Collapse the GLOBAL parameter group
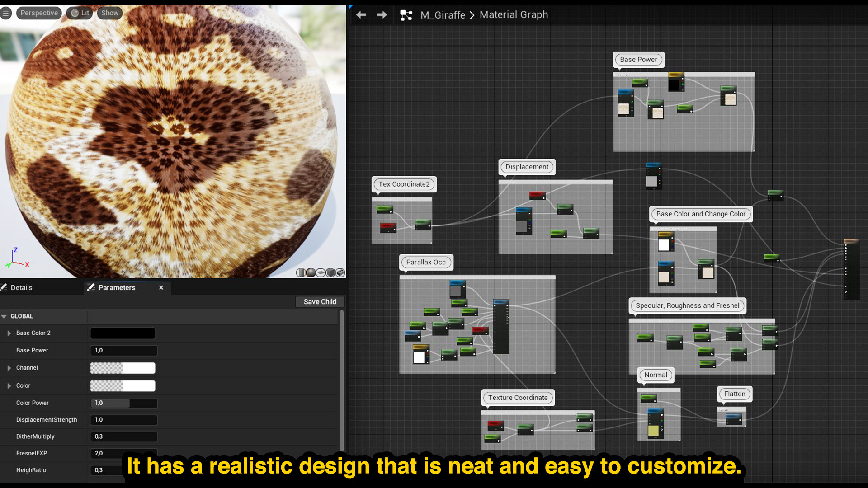868x488 pixels. pyautogui.click(x=5, y=316)
